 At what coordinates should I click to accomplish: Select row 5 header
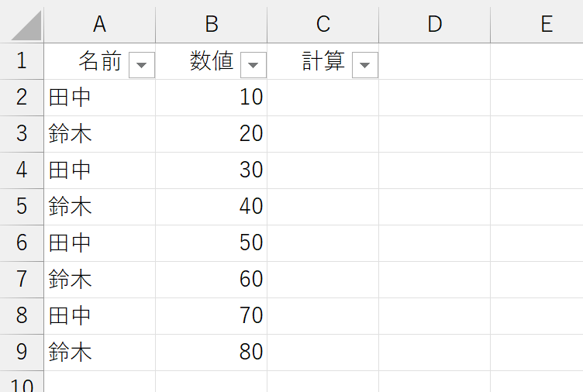[22, 207]
